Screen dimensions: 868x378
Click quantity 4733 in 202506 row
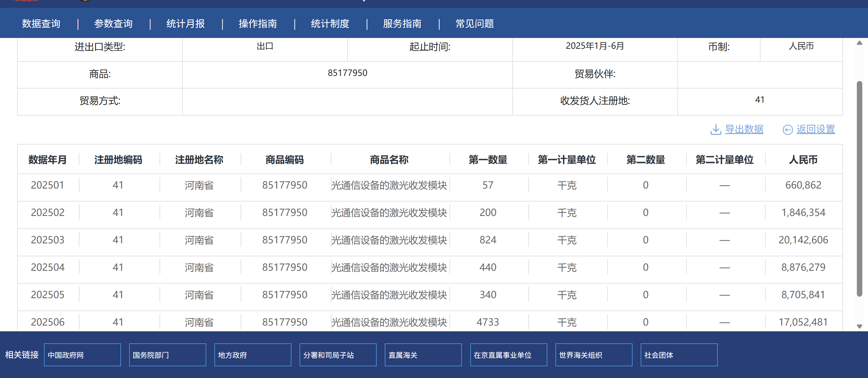pos(488,322)
